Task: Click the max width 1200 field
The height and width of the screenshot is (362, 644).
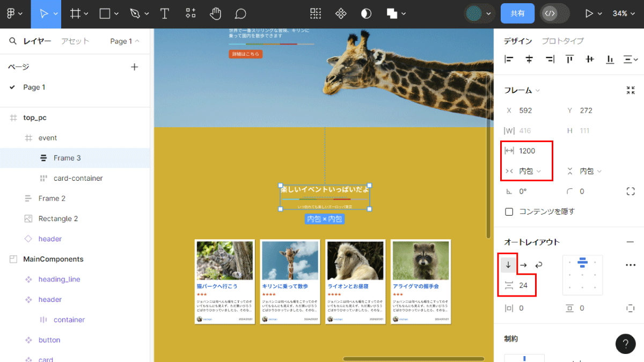Action: 528,151
